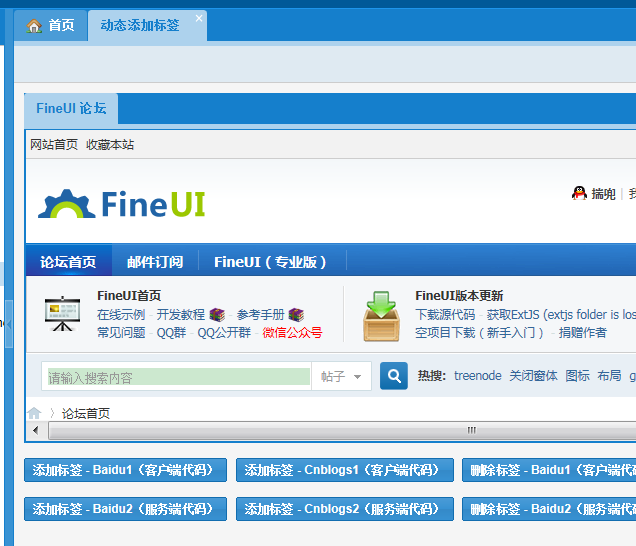Click 删除标签 - Baidu2 button
The image size is (636, 546).
[x=549, y=509]
